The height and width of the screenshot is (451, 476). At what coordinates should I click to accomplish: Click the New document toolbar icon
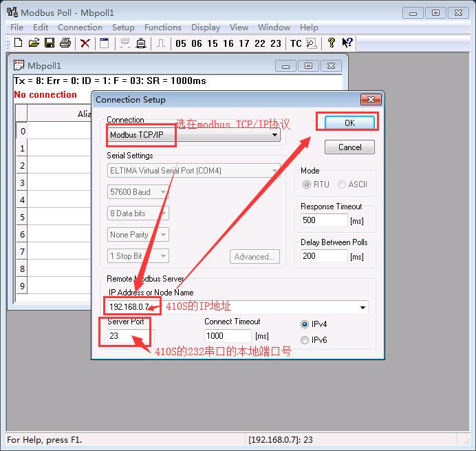pos(19,43)
